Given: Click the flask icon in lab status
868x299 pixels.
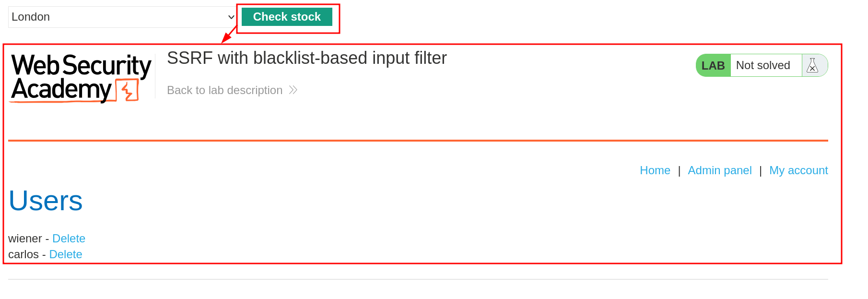Looking at the screenshot, I should [812, 65].
